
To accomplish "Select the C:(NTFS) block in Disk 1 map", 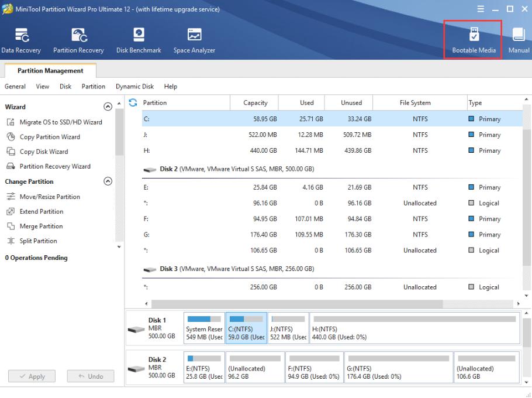I will click(246, 328).
